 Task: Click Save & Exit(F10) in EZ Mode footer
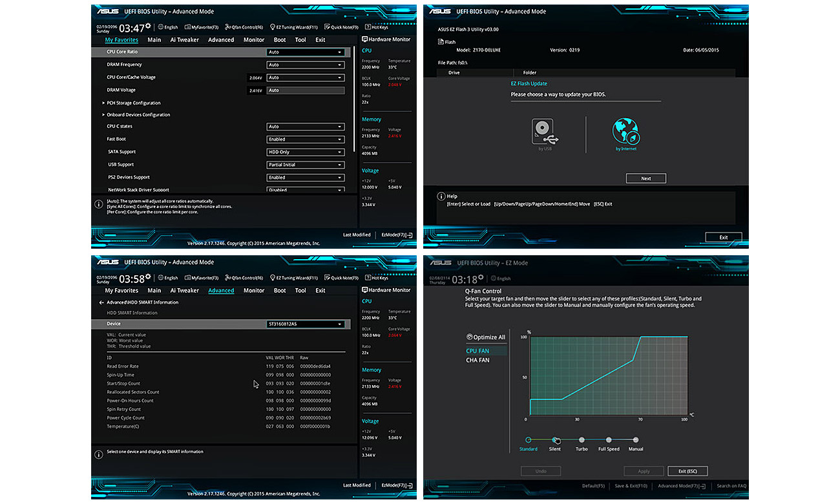coord(632,486)
